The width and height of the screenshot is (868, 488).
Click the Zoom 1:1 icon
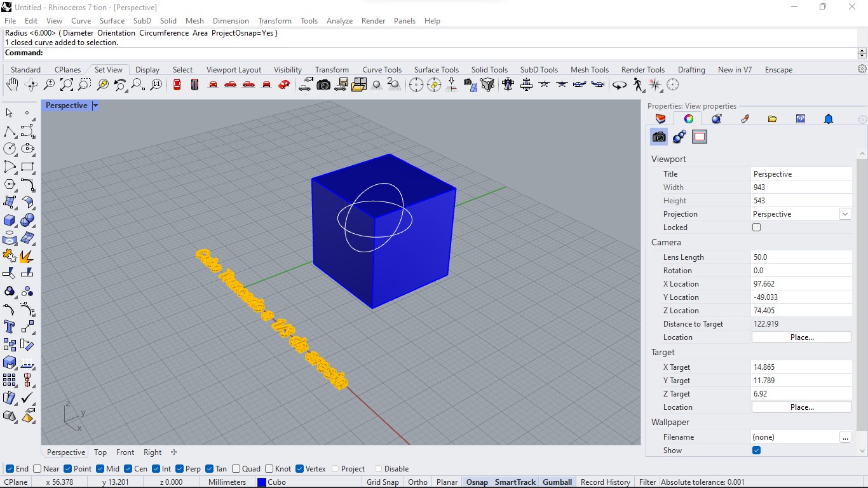(x=156, y=85)
